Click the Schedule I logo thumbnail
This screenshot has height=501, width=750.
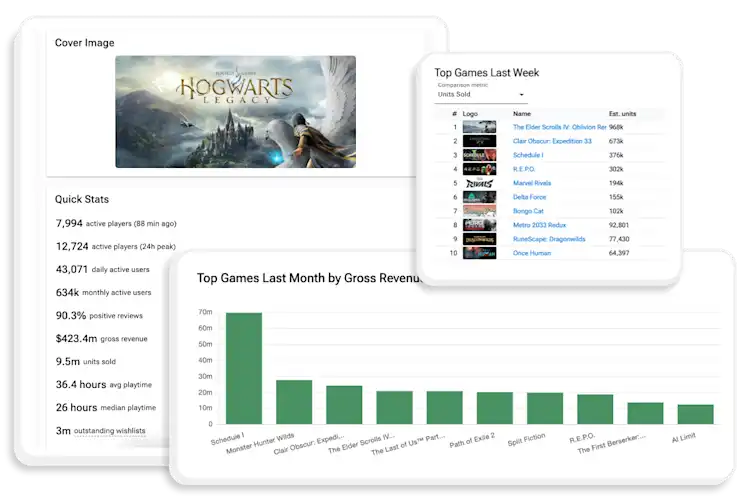tap(479, 155)
